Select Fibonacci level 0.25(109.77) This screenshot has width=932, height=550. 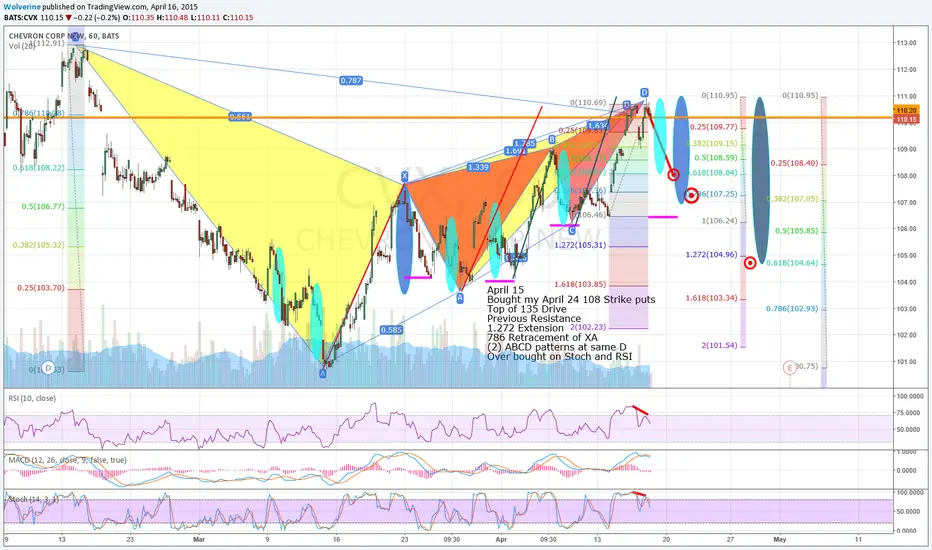(713, 127)
